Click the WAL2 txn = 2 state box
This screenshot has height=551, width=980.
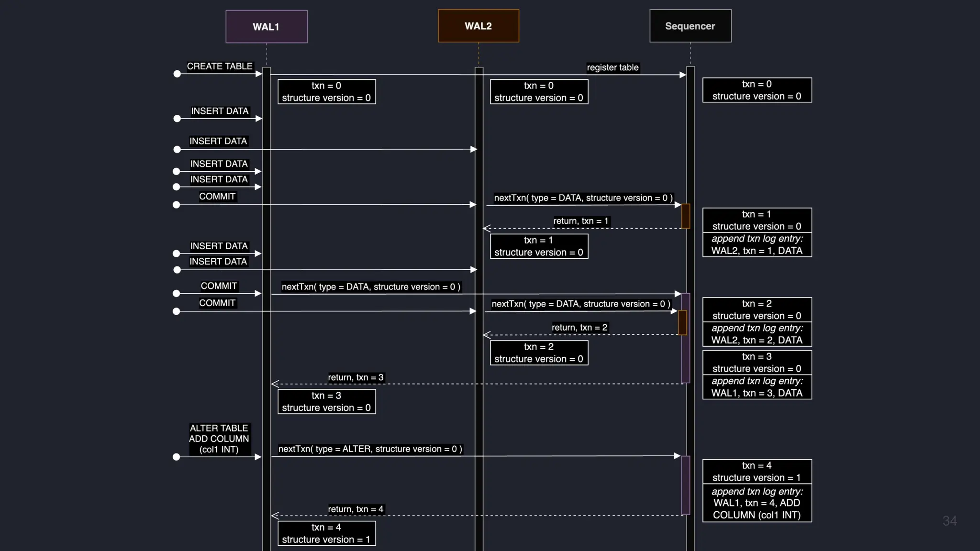tap(539, 353)
